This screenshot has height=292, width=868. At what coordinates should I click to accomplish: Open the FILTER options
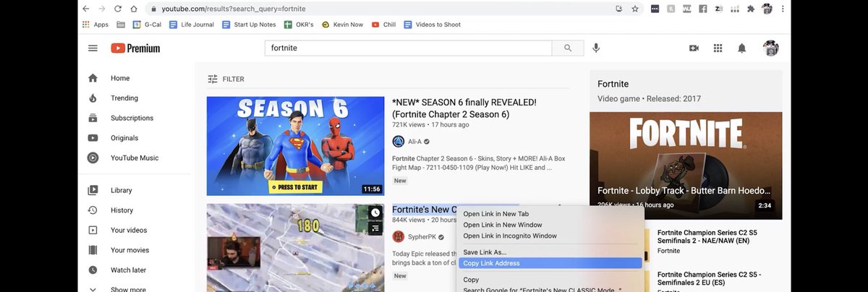(x=226, y=79)
